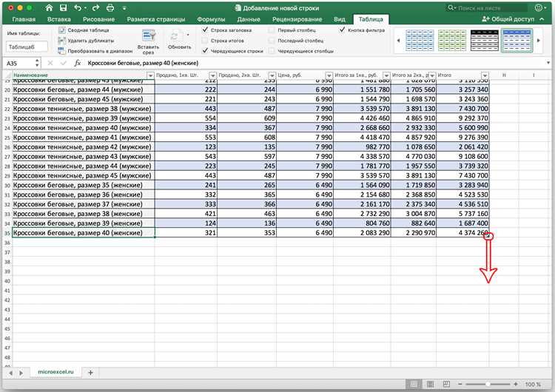555x392 pixels.
Task: Click Вставить срез slicer icon
Action: click(x=149, y=36)
